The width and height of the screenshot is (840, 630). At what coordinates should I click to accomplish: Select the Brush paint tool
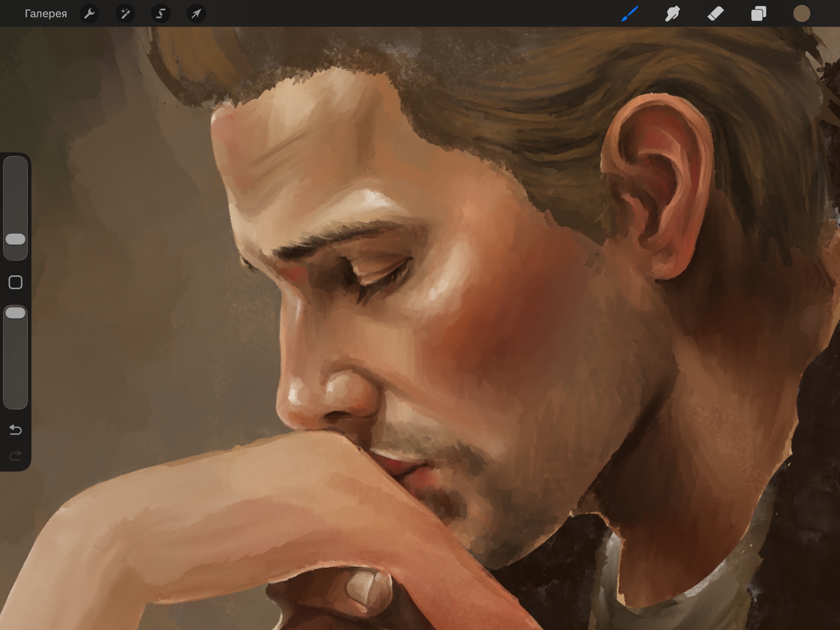tap(630, 14)
